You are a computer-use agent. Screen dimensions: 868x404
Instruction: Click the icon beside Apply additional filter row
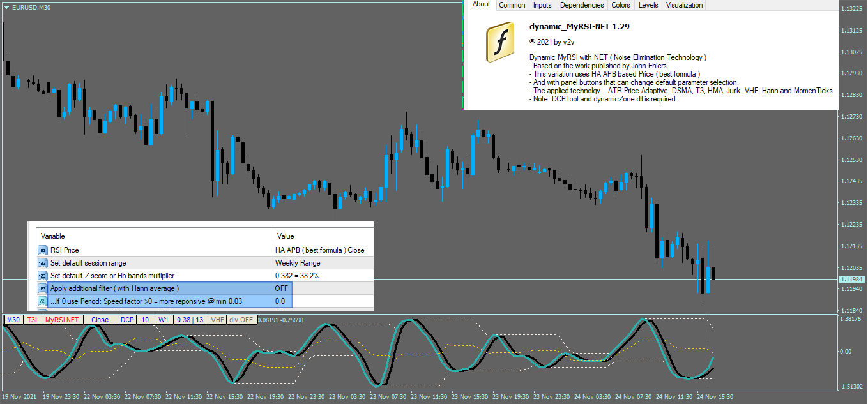coord(42,288)
